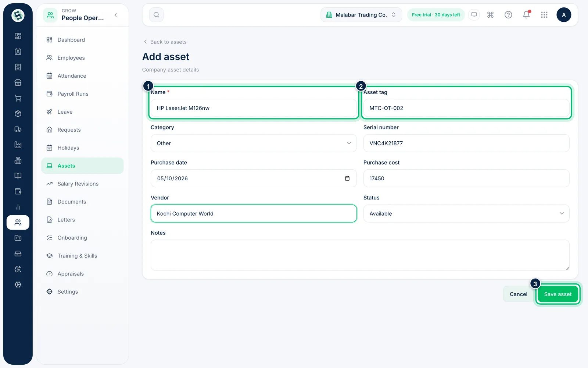Open Attendance in sidebar
This screenshot has width=588, height=368.
(82, 76)
